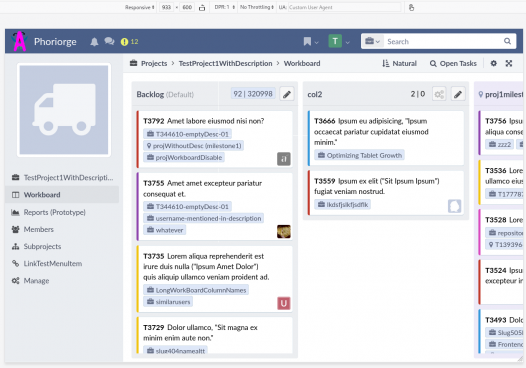Click the project truck image thumbnail
Screen dimensions: 526x368
tap(64, 110)
